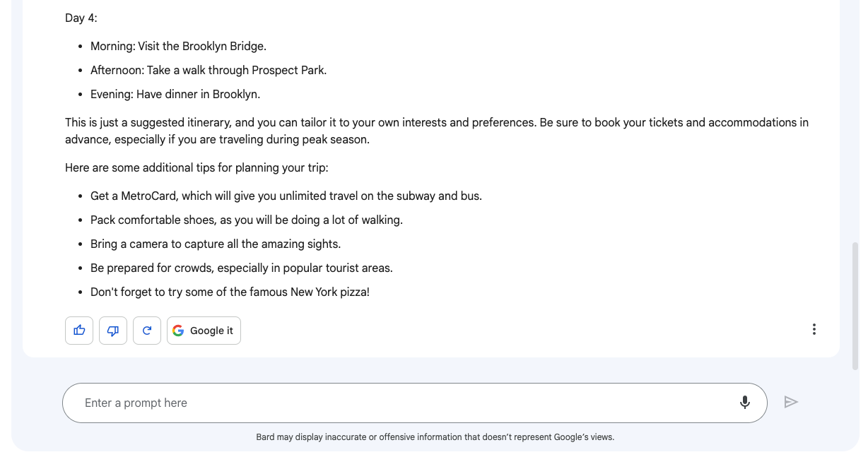Click the Google G logo icon
Viewport: 868px width, 457px height.
coord(178,331)
